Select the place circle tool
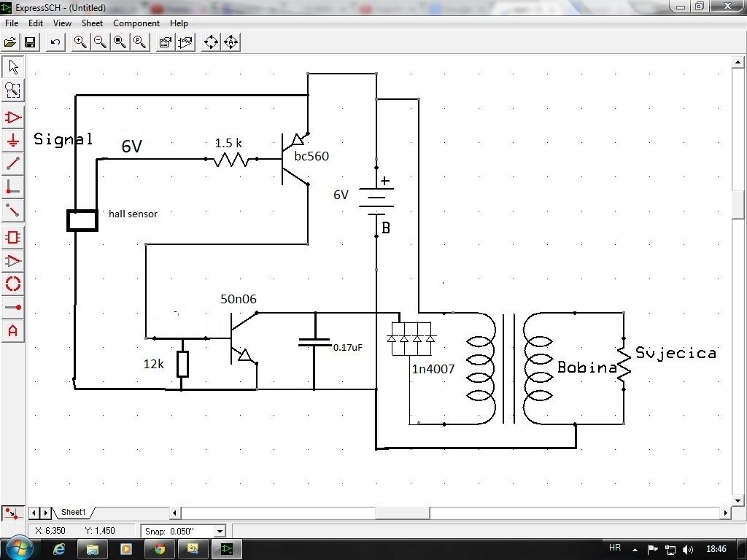The image size is (747, 560). point(13,284)
